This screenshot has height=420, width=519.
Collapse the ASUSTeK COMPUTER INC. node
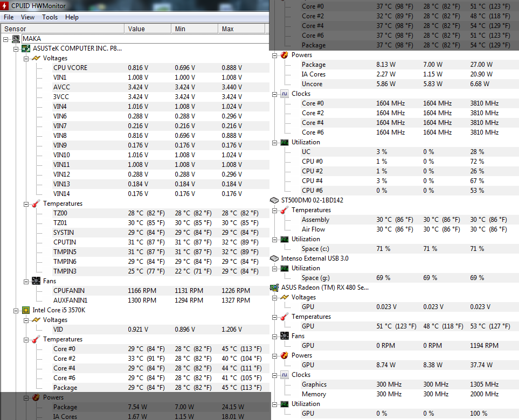click(16, 50)
